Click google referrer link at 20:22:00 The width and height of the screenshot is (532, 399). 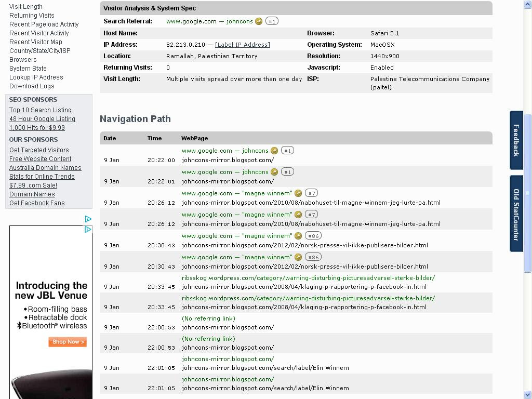[225, 151]
